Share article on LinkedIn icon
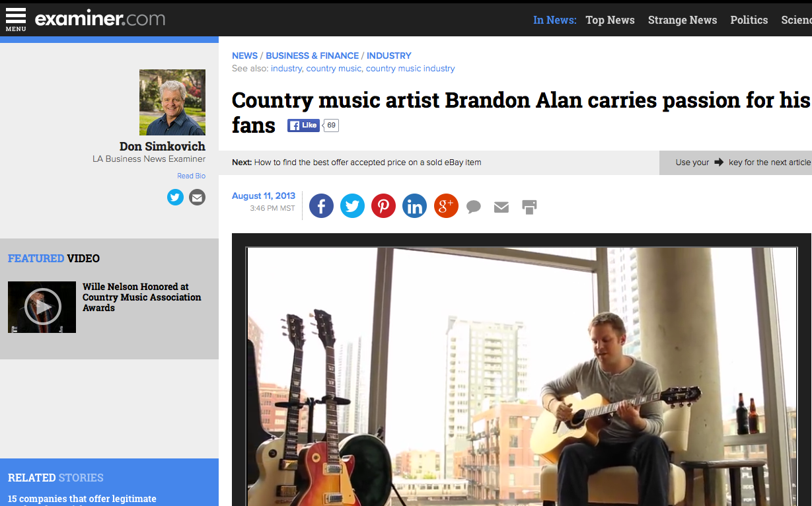This screenshot has height=506, width=812. (x=414, y=206)
